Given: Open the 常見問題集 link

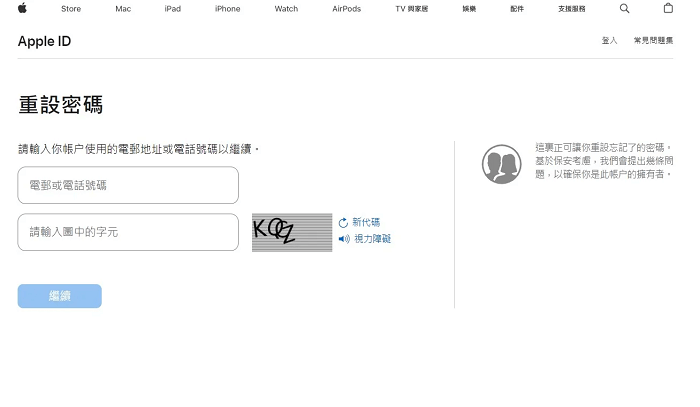Looking at the screenshot, I should [654, 41].
